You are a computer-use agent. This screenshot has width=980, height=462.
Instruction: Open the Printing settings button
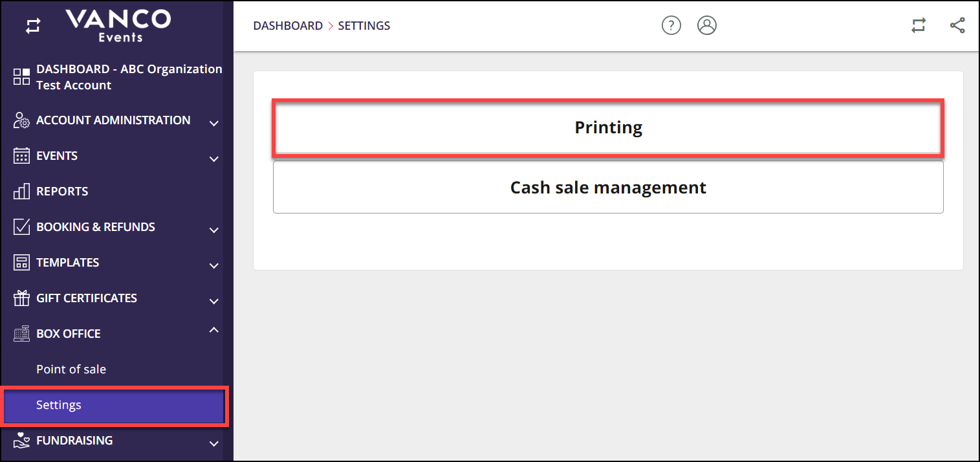pyautogui.click(x=608, y=127)
